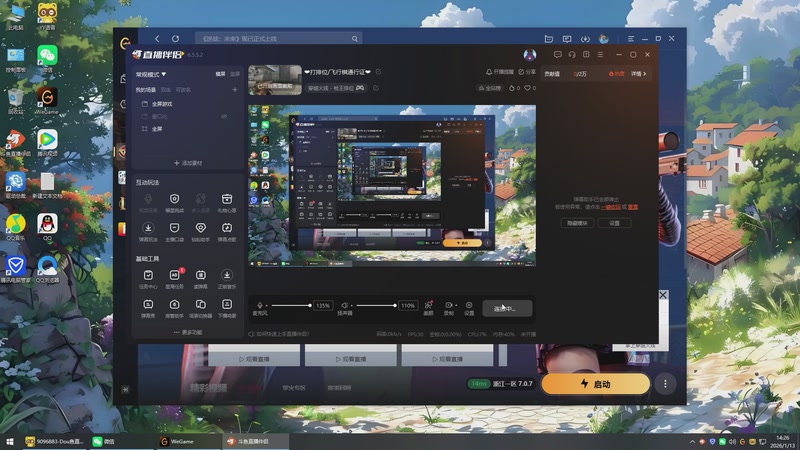Mute the speaker icon

344,305
